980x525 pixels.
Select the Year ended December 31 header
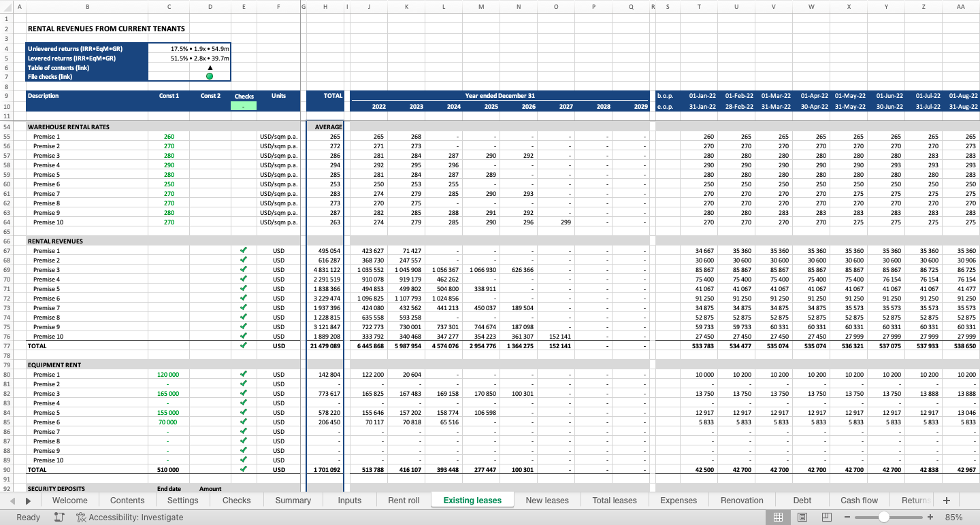pos(500,96)
